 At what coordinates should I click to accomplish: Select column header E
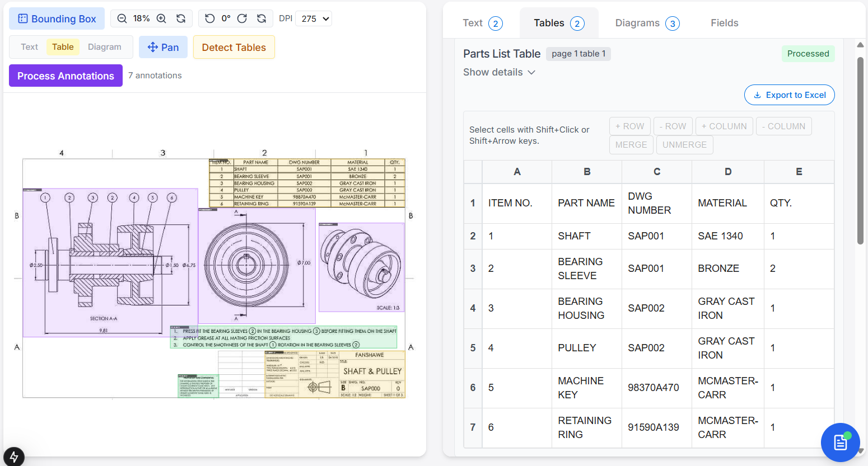[x=799, y=172]
